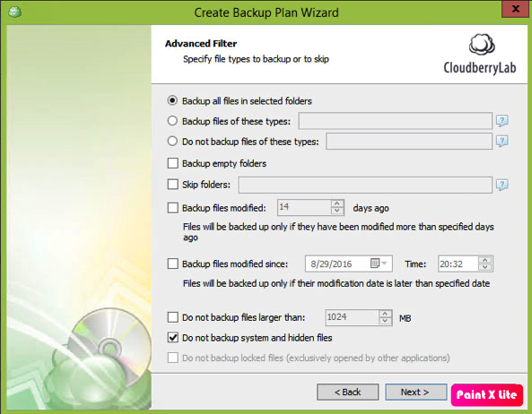Viewport: 532px width, 414px height.
Task: Click the 'MB' unit label
Action: [x=406, y=318]
